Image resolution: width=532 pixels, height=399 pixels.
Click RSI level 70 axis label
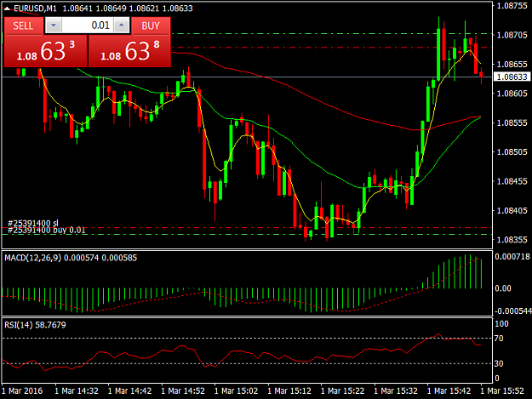(x=499, y=339)
